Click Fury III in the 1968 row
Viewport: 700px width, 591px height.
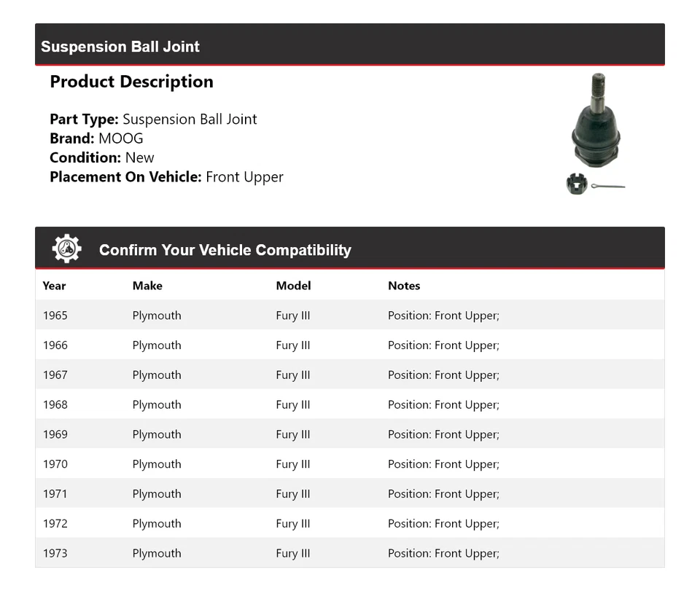pos(293,405)
